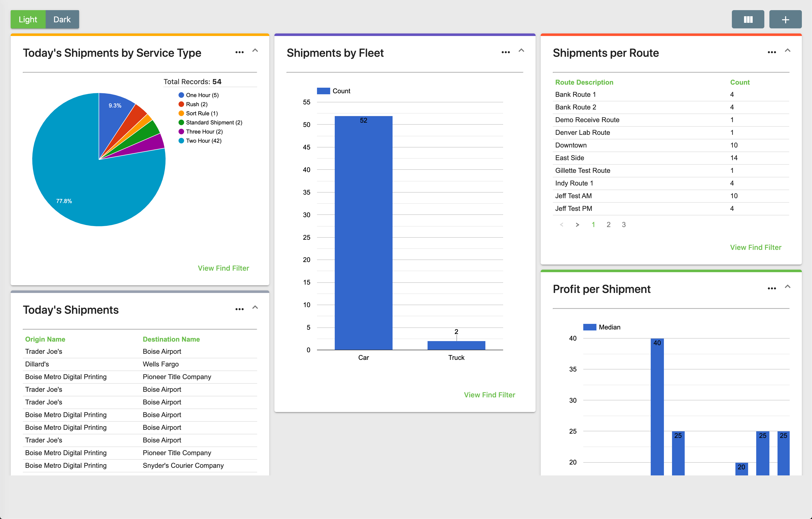Click the next page arrow in Shipments per Route

[x=578, y=225]
